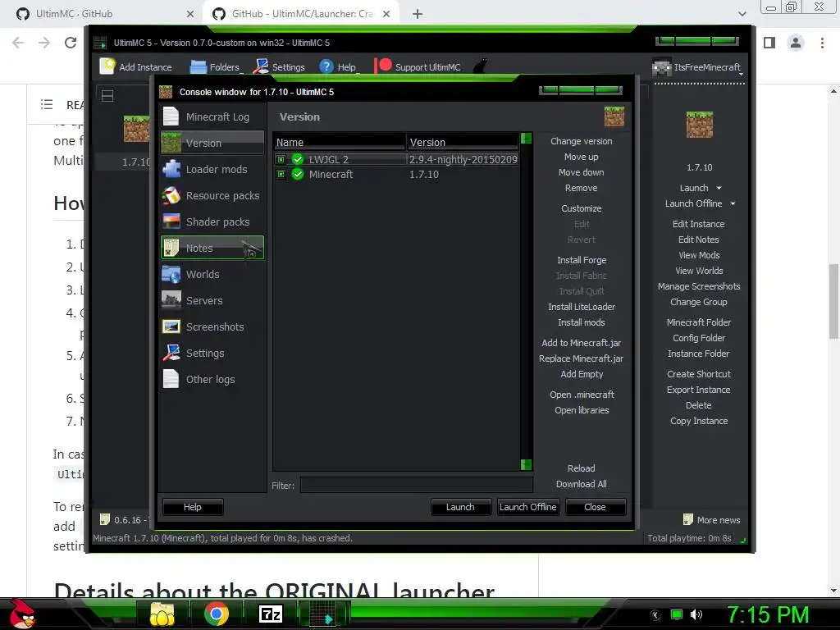
Task: Click the Filter input field
Action: coord(416,486)
